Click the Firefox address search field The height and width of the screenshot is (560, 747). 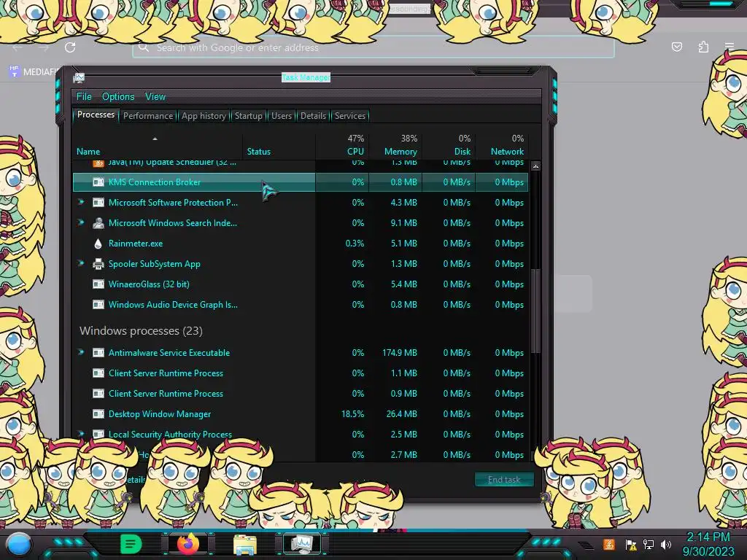[373, 47]
